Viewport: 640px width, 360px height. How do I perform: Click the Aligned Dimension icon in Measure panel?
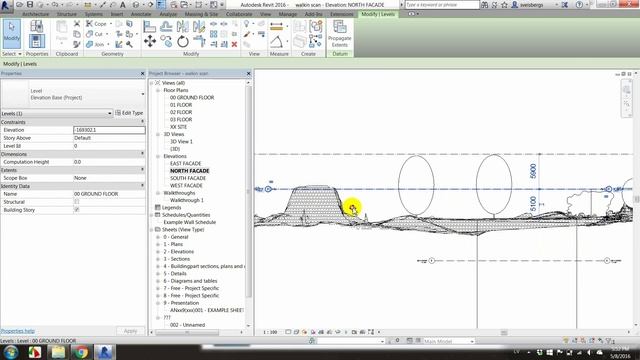tap(276, 27)
